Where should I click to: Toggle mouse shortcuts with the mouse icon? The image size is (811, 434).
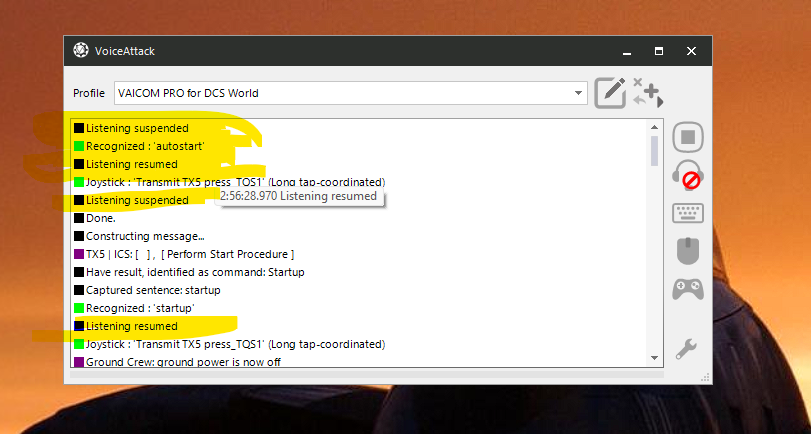pyautogui.click(x=688, y=251)
